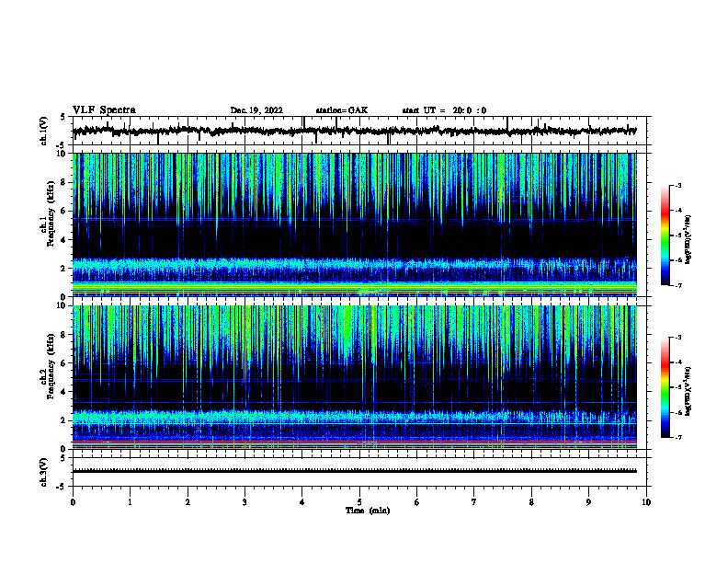
Task: Click the ch.2 spectrogram 2 kHz band
Action: pos(354,416)
